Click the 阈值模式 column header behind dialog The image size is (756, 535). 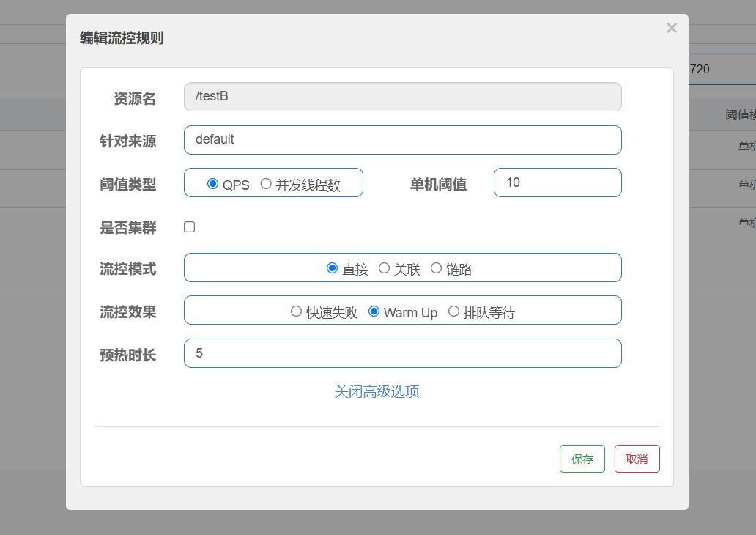pos(740,115)
